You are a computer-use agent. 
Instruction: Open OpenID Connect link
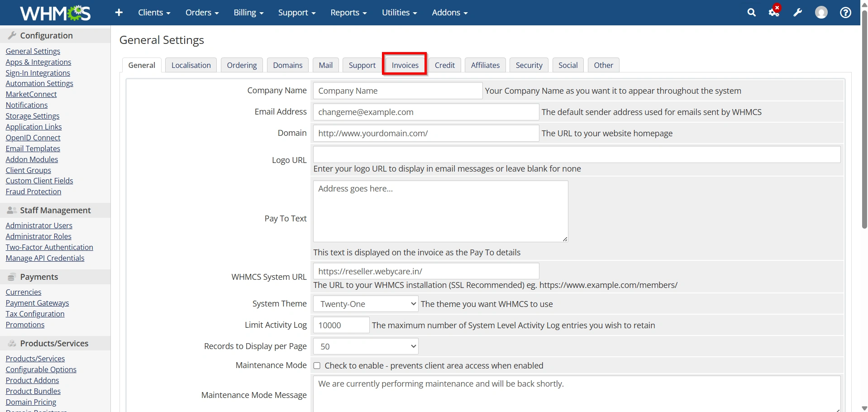coord(33,138)
